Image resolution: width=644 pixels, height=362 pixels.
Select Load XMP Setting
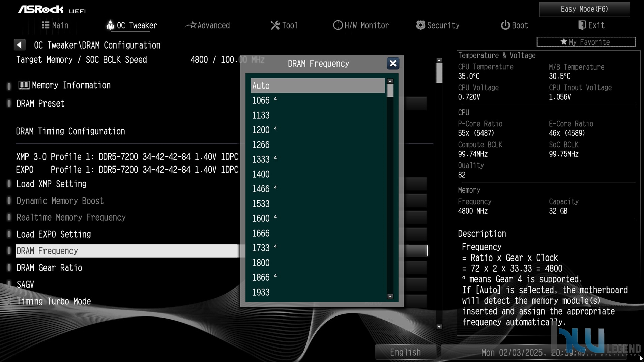52,184
